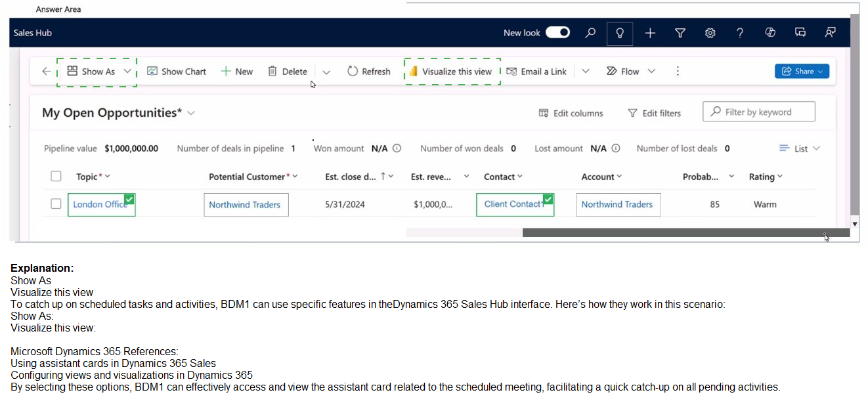This screenshot has height=407, width=868.
Task: Open the Flow dropdown chevron
Action: click(651, 72)
